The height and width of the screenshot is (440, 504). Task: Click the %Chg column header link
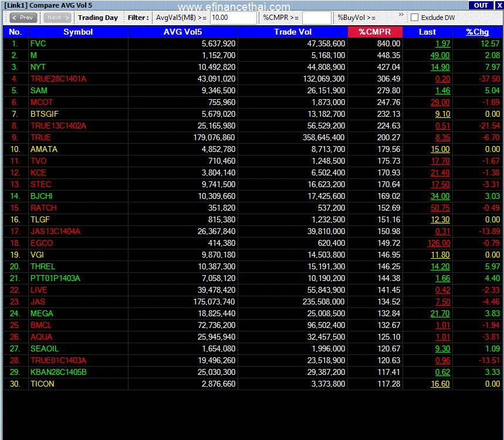click(478, 32)
